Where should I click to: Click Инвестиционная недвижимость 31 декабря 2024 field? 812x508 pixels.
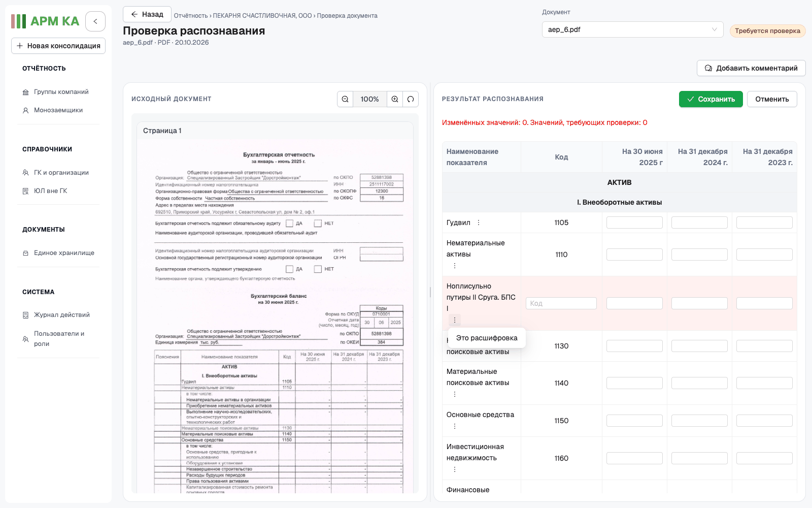click(x=699, y=458)
